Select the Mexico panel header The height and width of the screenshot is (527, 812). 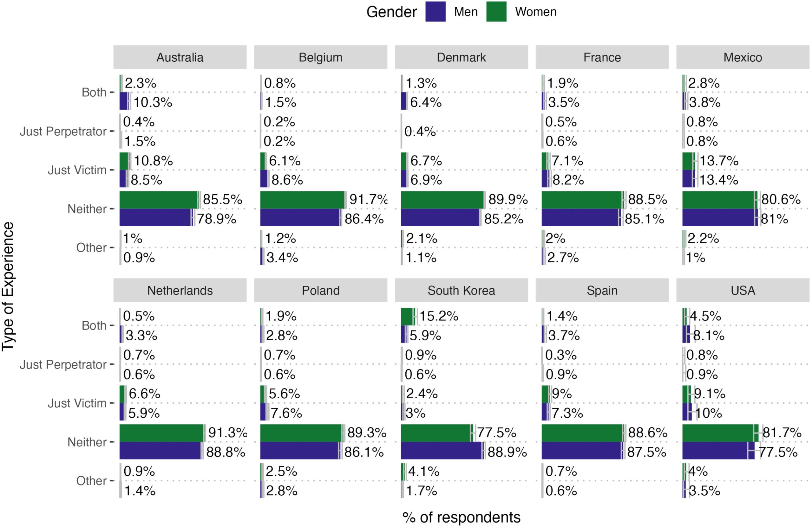(743, 57)
